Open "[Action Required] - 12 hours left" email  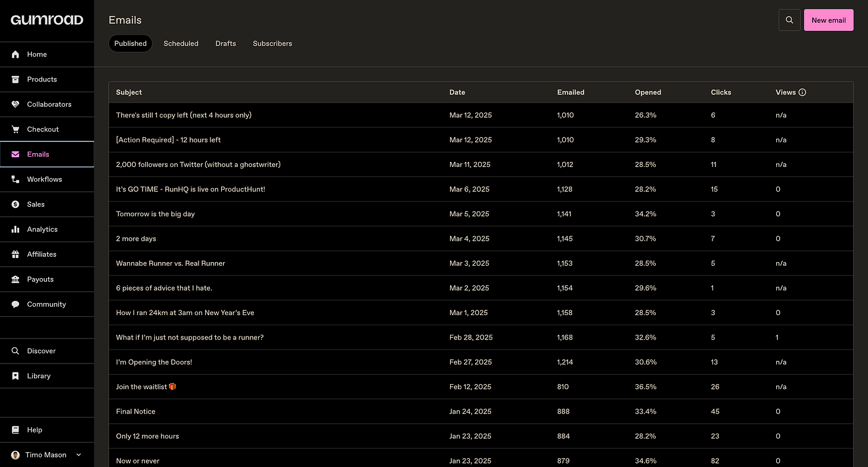point(480,140)
